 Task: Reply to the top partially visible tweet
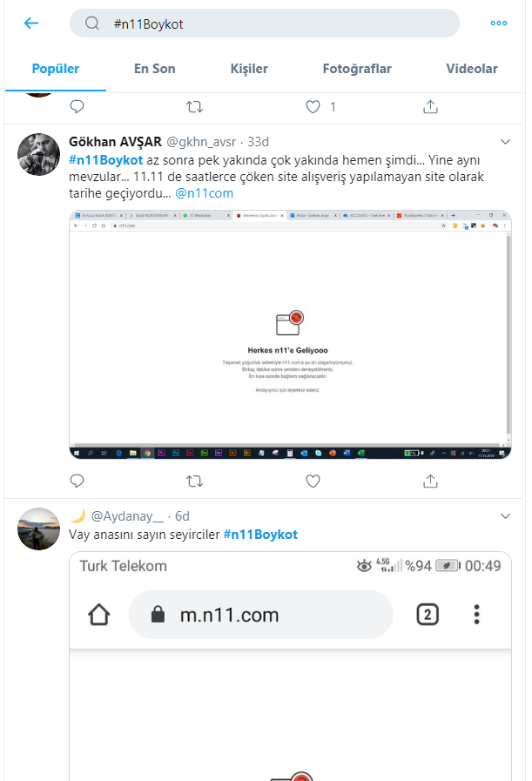[x=77, y=106]
